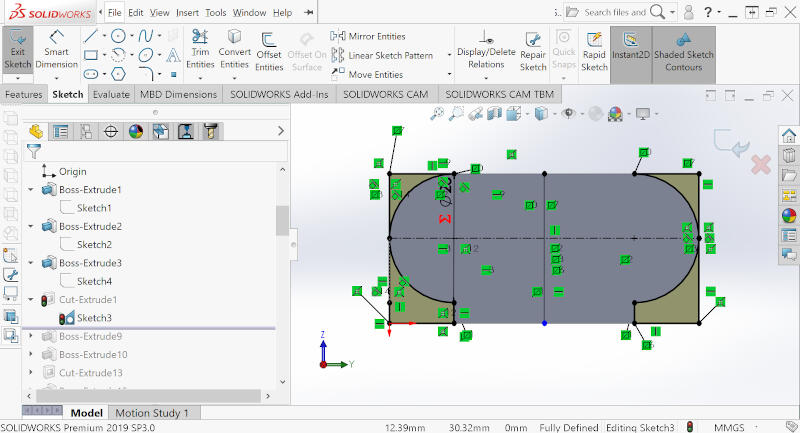Click Exit Sketch button
The width and height of the screenshot is (800, 433).
17,50
